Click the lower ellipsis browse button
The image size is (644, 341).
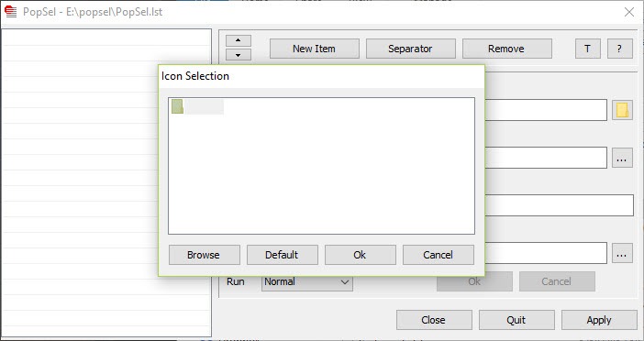(x=622, y=253)
